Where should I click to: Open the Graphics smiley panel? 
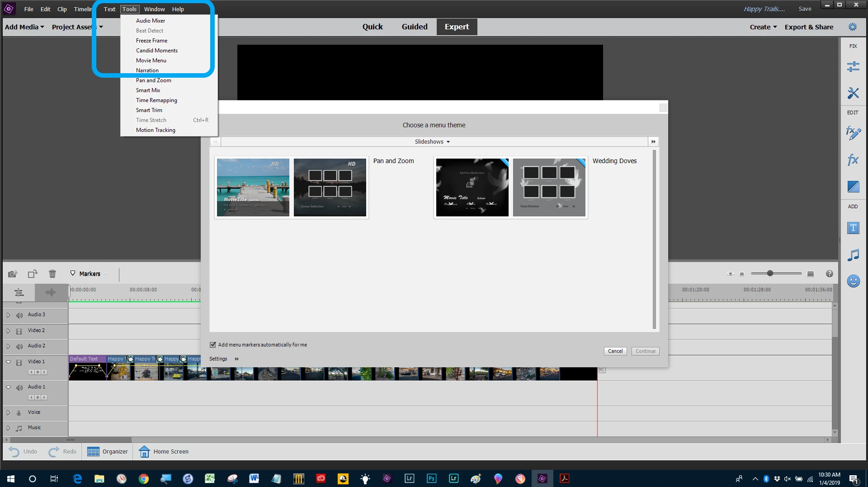pyautogui.click(x=853, y=281)
